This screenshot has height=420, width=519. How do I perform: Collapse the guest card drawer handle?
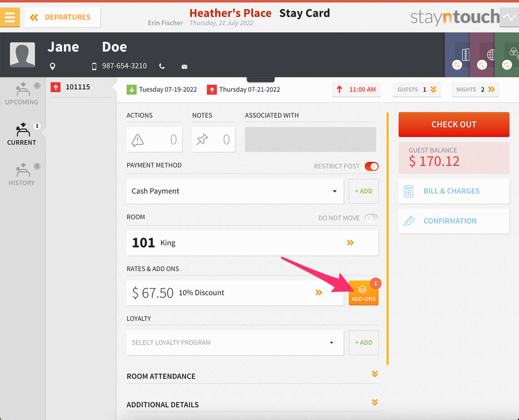click(261, 79)
